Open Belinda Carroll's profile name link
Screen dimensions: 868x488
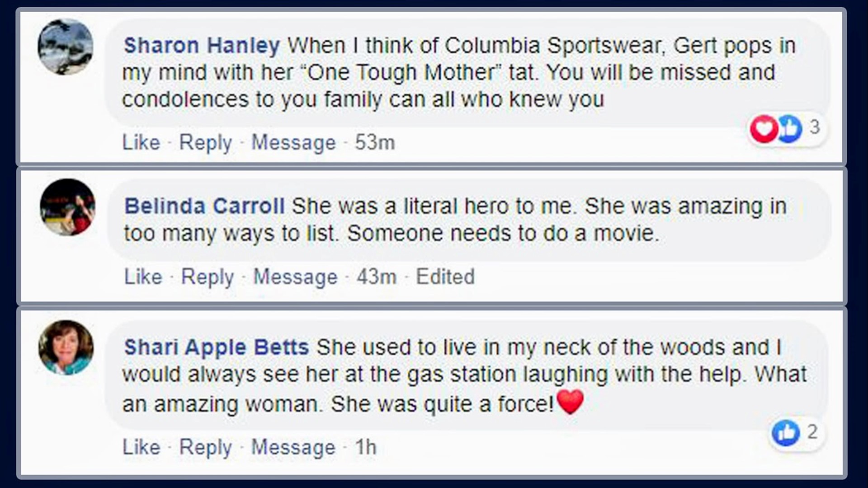click(204, 206)
